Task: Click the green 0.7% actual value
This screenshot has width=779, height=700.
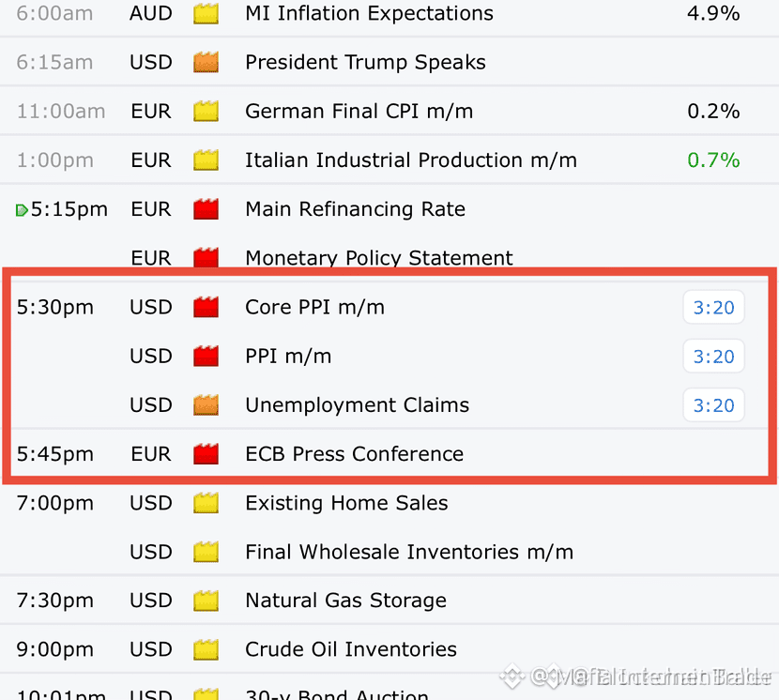Action: (x=713, y=160)
